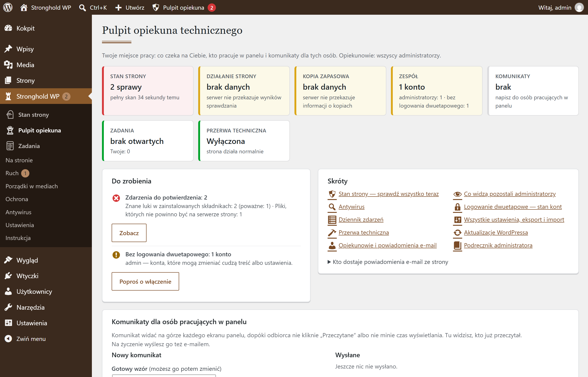Click the Wpisy pin icon
This screenshot has height=377, width=588.
[x=8, y=49]
